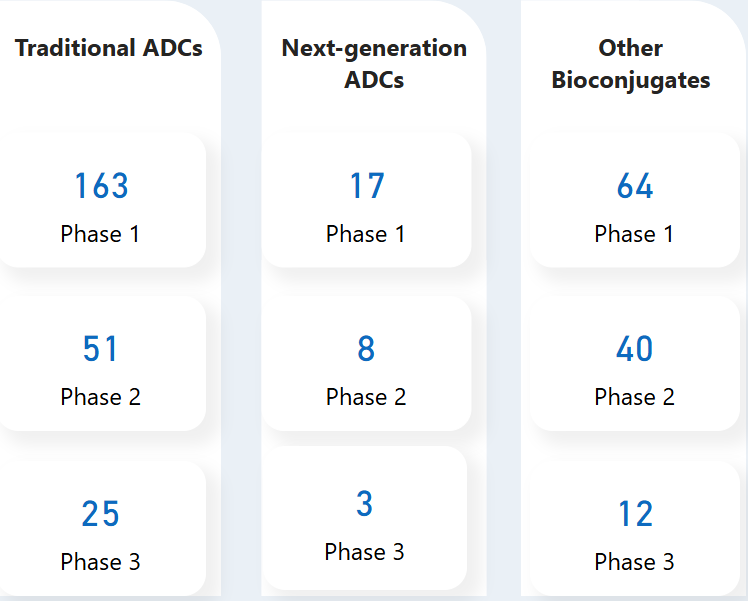Click the Traditional ADCs column heading

click(109, 48)
